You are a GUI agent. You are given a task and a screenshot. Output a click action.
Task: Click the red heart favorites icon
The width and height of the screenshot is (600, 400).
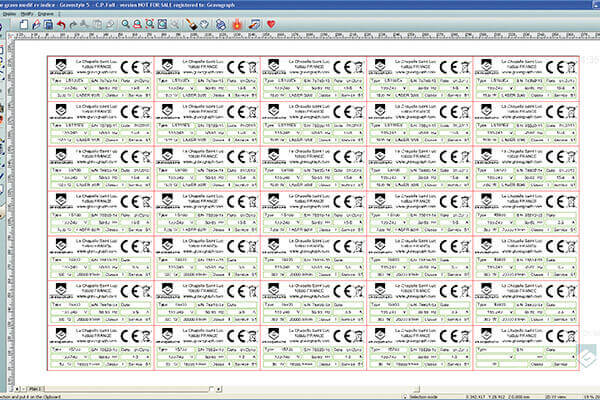coord(271,24)
